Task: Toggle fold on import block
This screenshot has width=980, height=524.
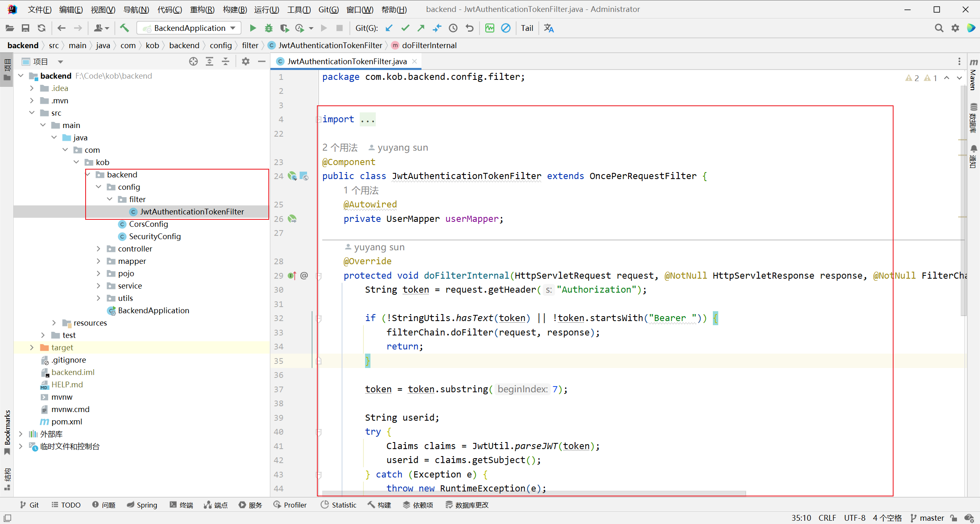Action: [x=319, y=119]
